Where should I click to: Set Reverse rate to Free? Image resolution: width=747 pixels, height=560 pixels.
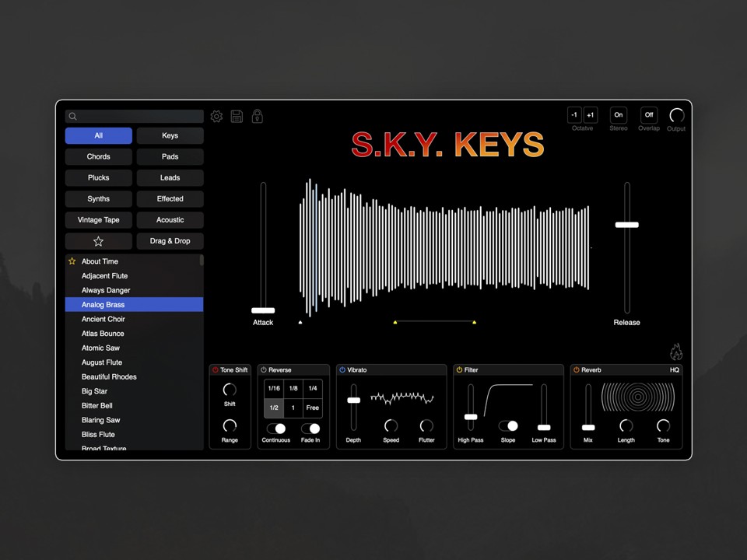click(313, 408)
